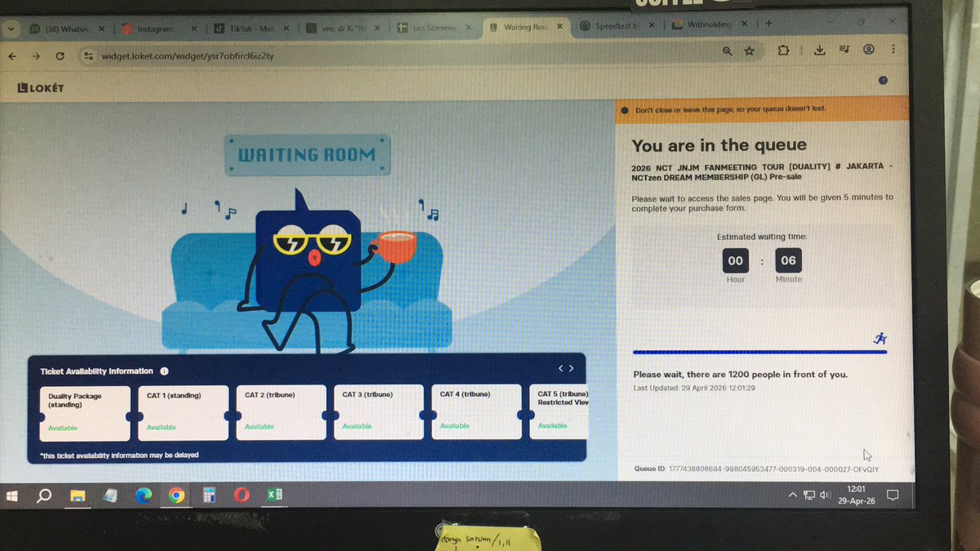Switch to the Speedtest tab
The image size is (980, 551).
[618, 26]
